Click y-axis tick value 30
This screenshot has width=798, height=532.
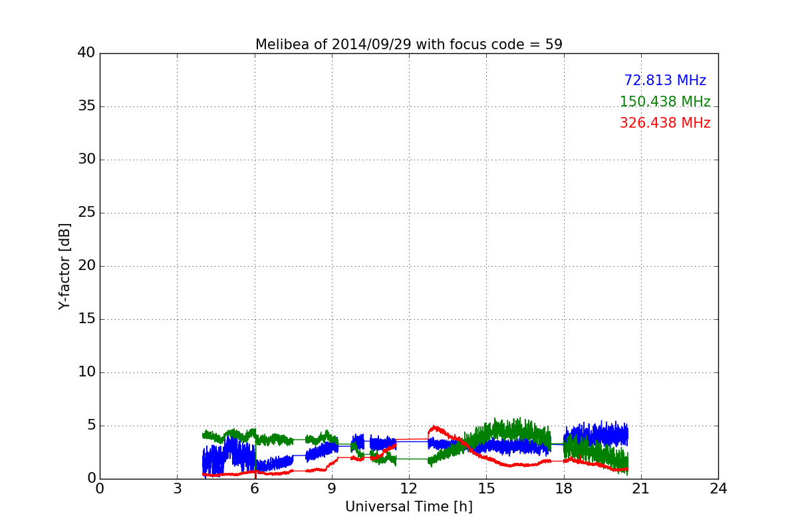[x=86, y=160]
